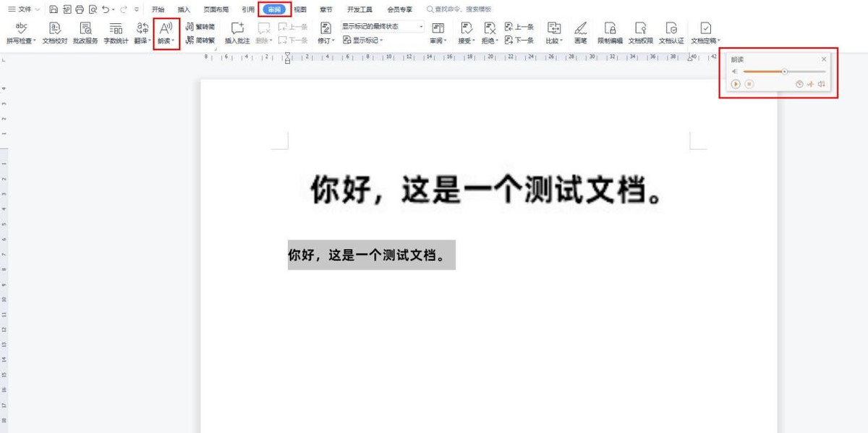
Task: Select the 拼写检查 spell check tool
Action: pos(22,33)
